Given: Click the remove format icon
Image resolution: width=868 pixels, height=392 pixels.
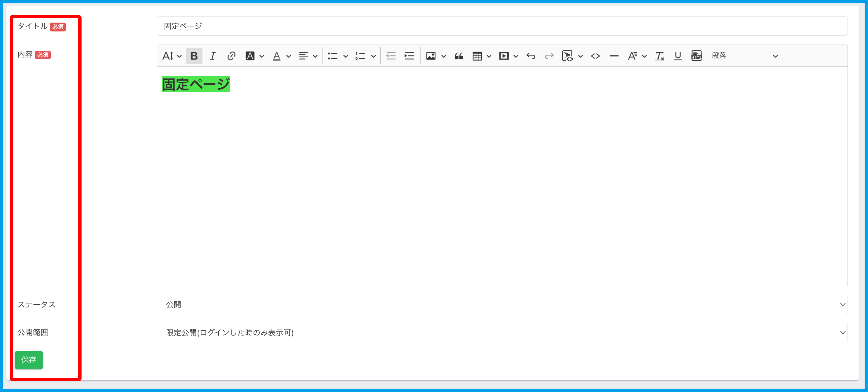Looking at the screenshot, I should [659, 56].
